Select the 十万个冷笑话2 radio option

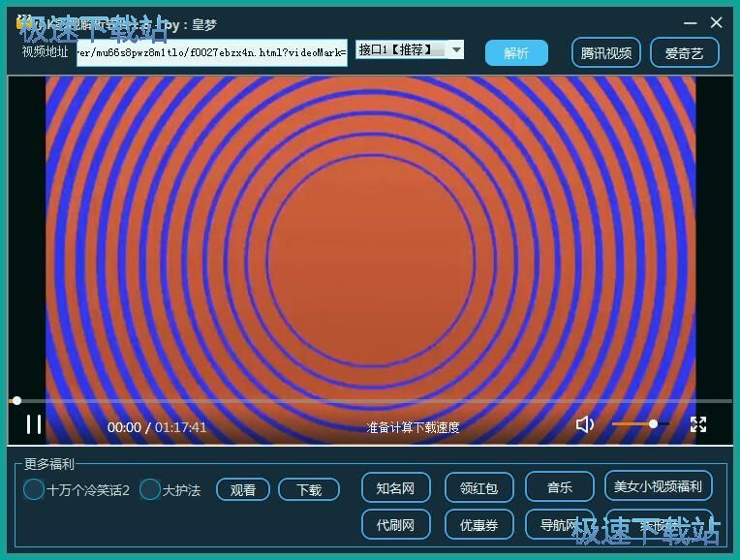tap(35, 489)
